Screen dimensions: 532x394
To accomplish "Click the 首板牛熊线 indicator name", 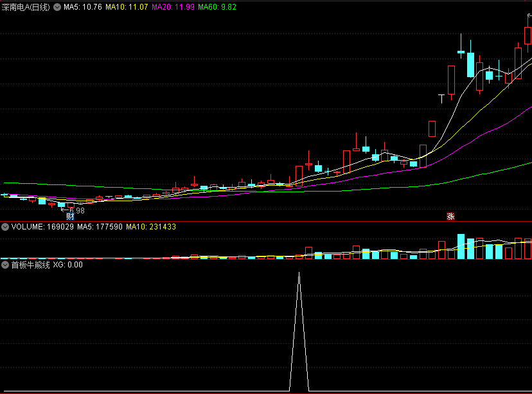I will click(x=31, y=265).
